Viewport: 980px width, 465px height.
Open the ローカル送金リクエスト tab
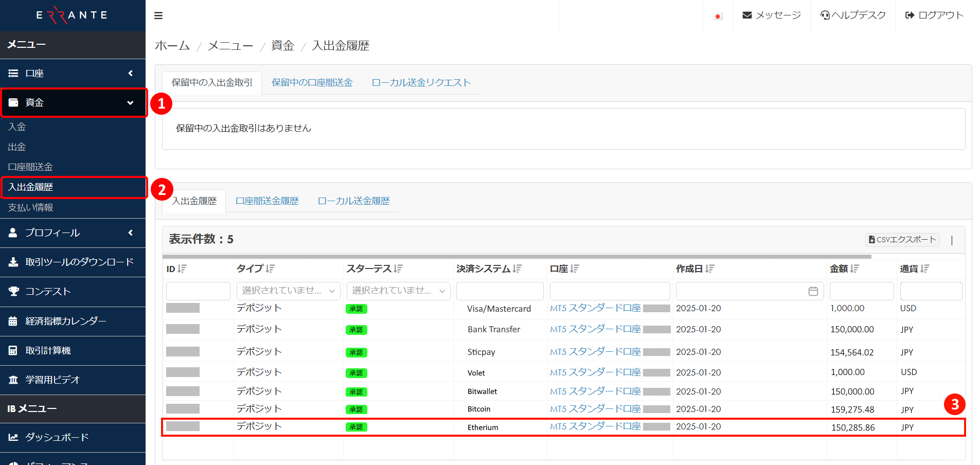(x=421, y=82)
